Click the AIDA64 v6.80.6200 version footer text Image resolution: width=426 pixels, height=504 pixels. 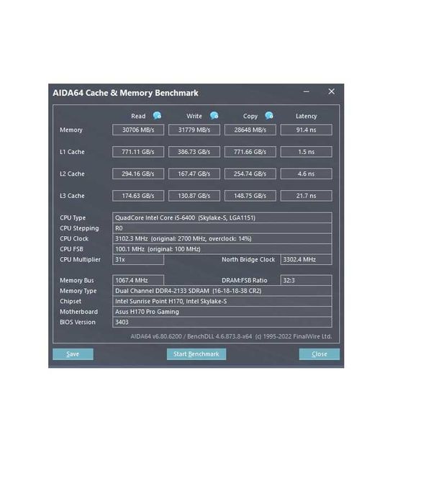[231, 336]
